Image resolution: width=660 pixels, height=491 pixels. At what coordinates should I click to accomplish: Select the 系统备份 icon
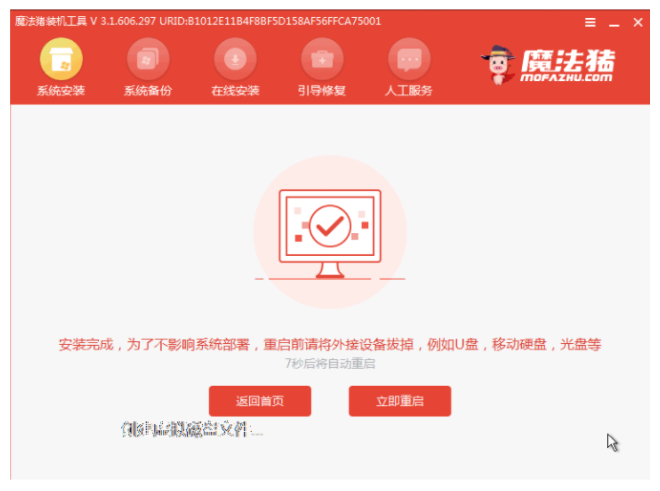(148, 59)
